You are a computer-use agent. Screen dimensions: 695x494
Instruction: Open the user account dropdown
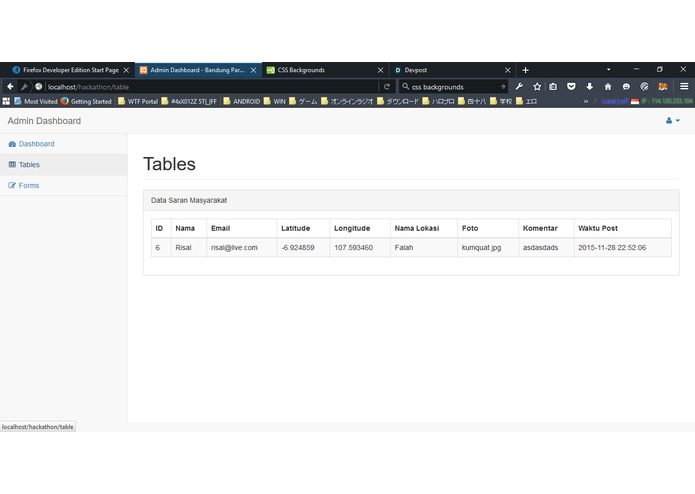coord(672,121)
